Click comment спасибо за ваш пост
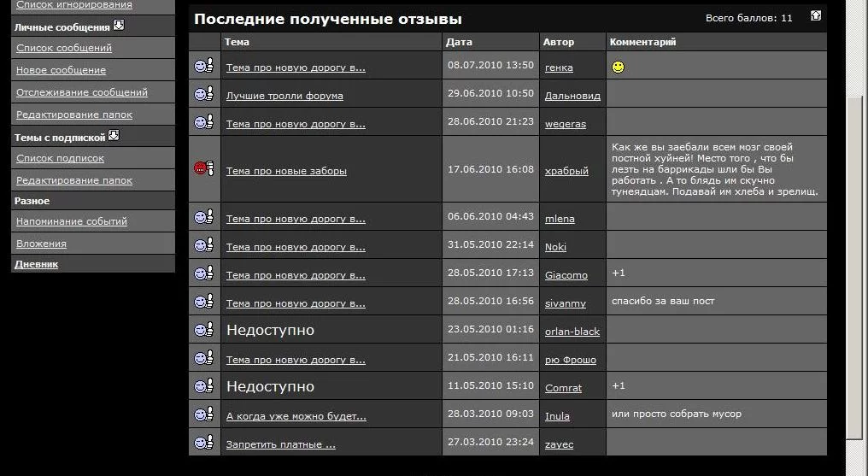Image resolution: width=868 pixels, height=476 pixels. (663, 301)
